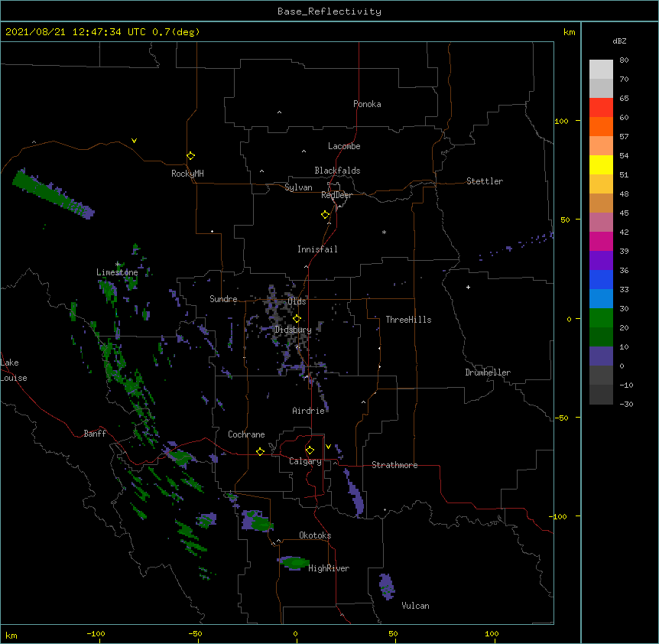Select the Okotoks label
The image size is (659, 644).
point(315,535)
